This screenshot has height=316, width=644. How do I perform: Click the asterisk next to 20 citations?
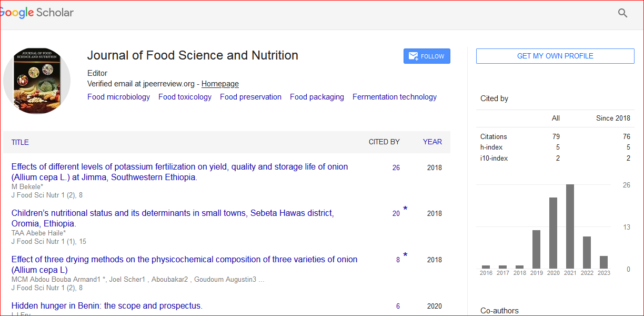click(405, 209)
